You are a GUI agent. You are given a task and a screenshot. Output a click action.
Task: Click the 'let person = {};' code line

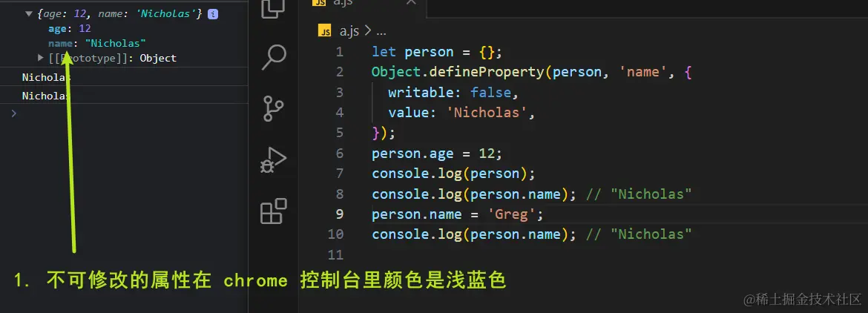(x=437, y=52)
